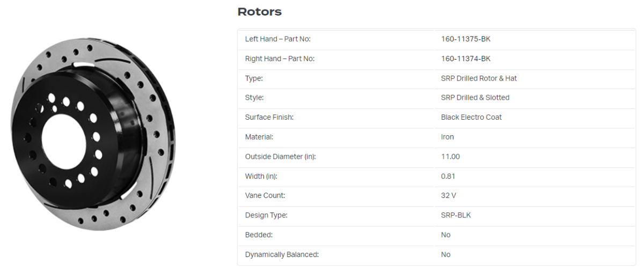Click the "Left Hand – Part No:" label
644x271 pixels.
(277, 39)
